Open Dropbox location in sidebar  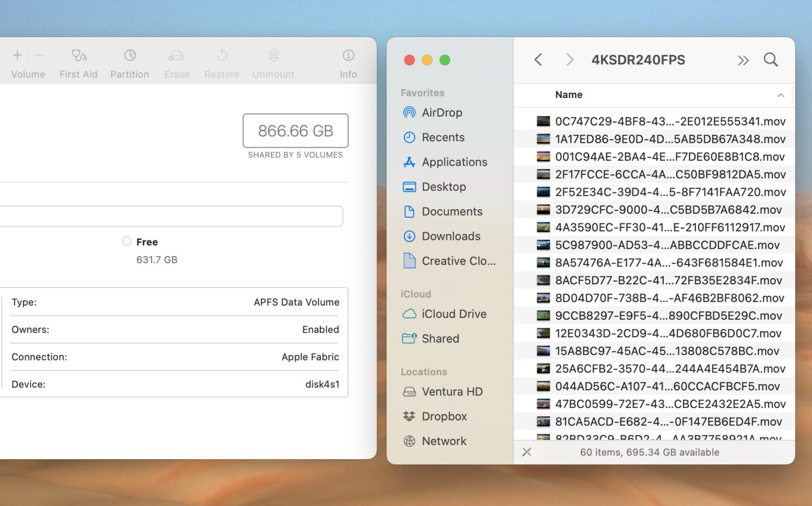(444, 416)
